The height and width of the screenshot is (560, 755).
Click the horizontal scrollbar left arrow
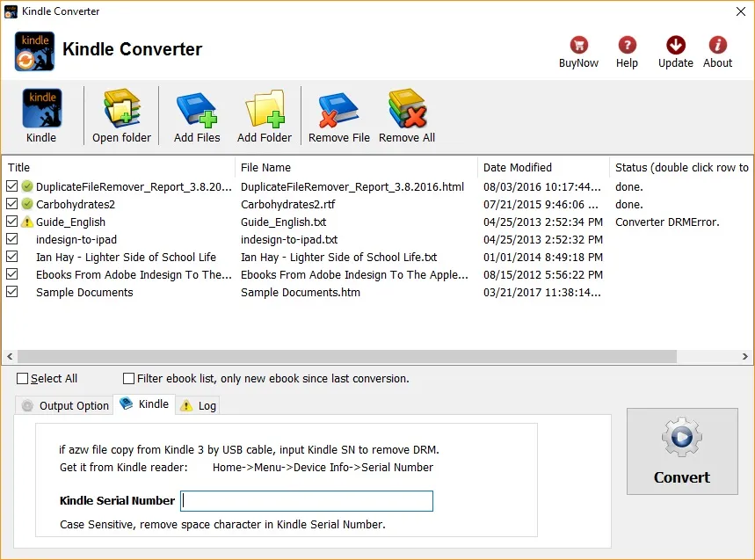point(10,356)
